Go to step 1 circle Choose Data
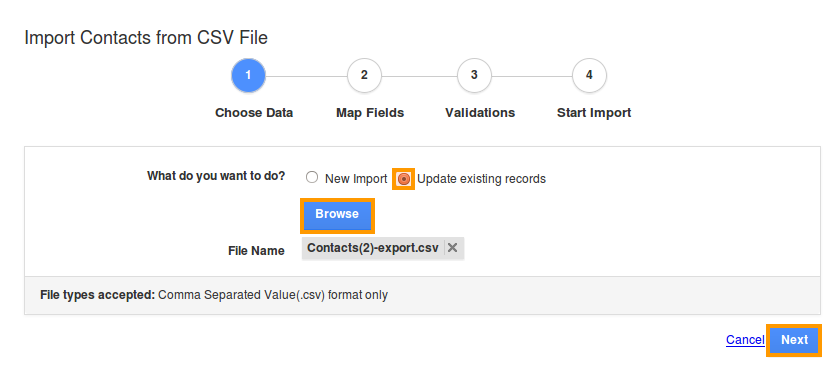This screenshot has height=369, width=831. click(x=248, y=75)
